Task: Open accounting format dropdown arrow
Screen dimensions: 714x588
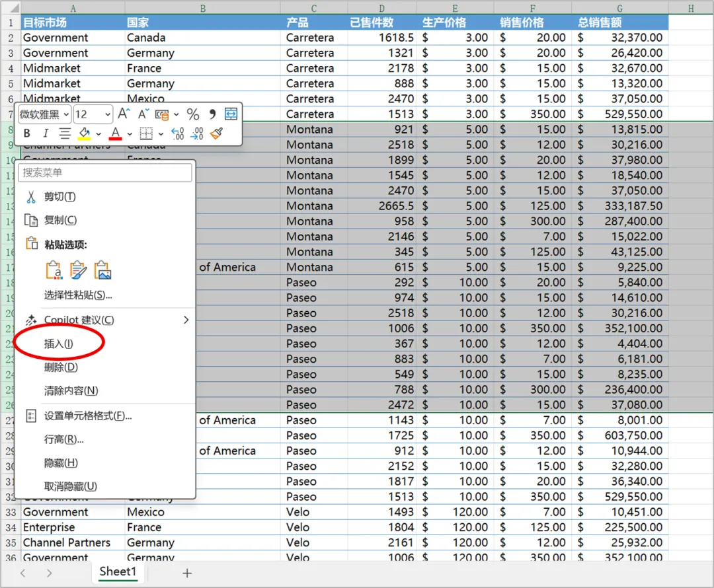Action: tap(177, 114)
